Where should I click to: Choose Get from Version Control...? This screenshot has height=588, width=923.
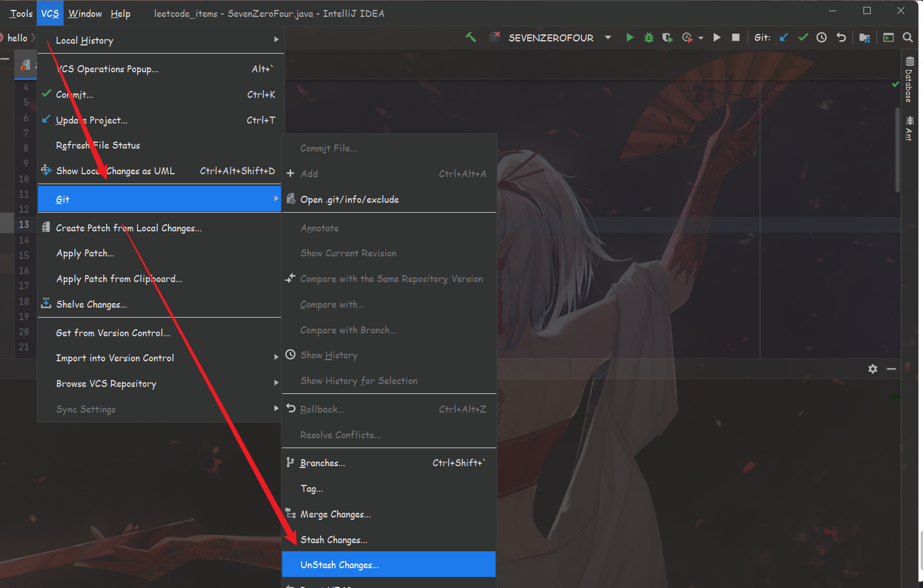(159, 333)
